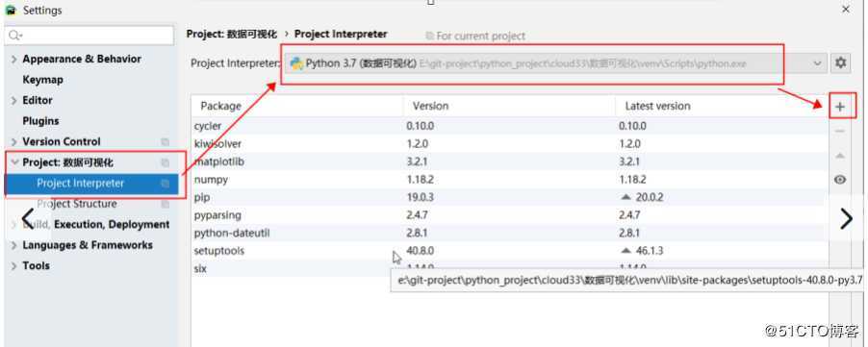The width and height of the screenshot is (868, 347).
Task: Click the Python logo icon in interpreter field
Action: coord(296,63)
